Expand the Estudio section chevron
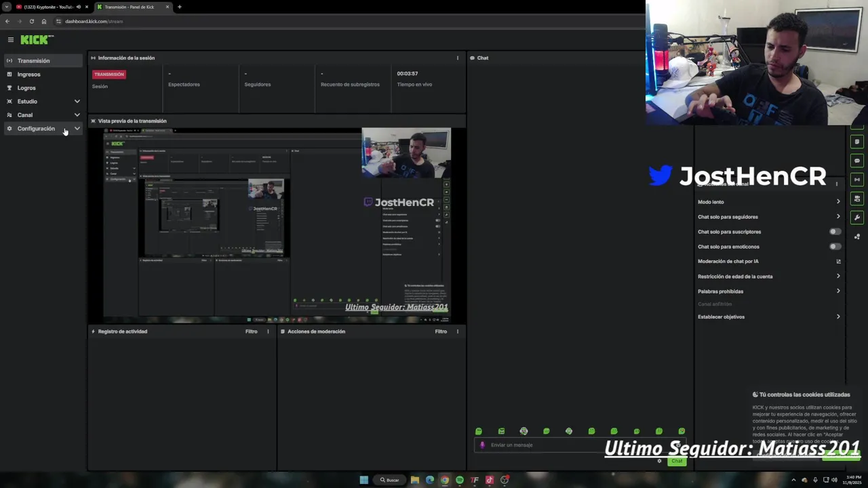Screen dimensions: 868x488 (x=77, y=102)
